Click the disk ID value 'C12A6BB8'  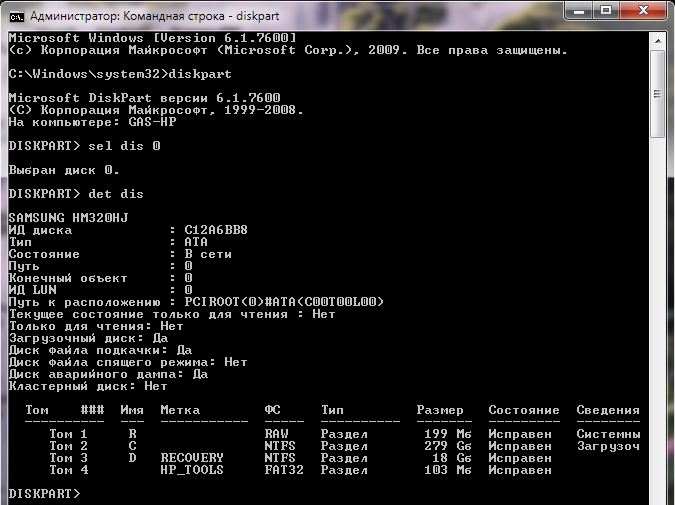click(216, 230)
